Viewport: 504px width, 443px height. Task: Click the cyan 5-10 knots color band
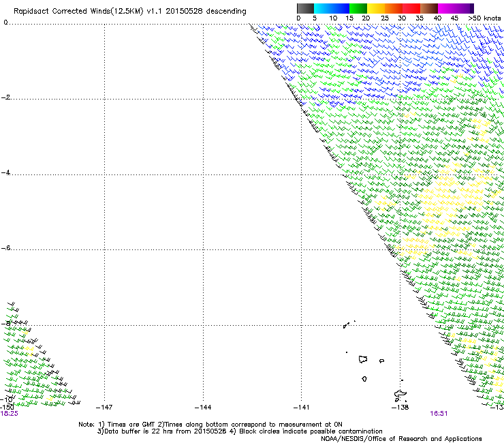point(322,8)
